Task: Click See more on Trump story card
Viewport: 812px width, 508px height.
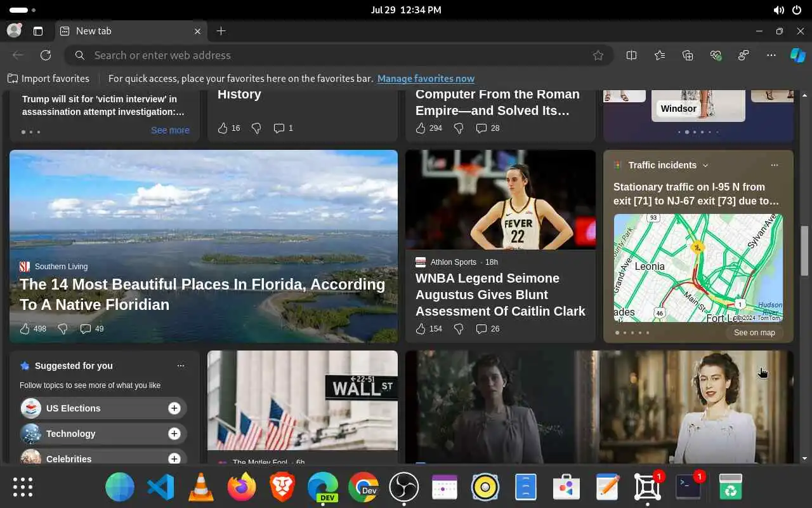Action: [x=170, y=130]
